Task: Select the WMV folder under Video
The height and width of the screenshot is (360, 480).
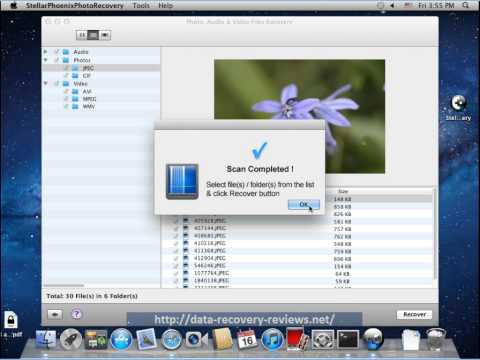Action: tap(89, 106)
